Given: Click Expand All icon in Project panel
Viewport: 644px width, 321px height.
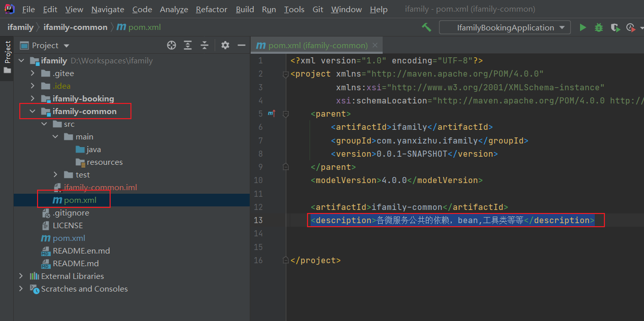Looking at the screenshot, I should 188,45.
